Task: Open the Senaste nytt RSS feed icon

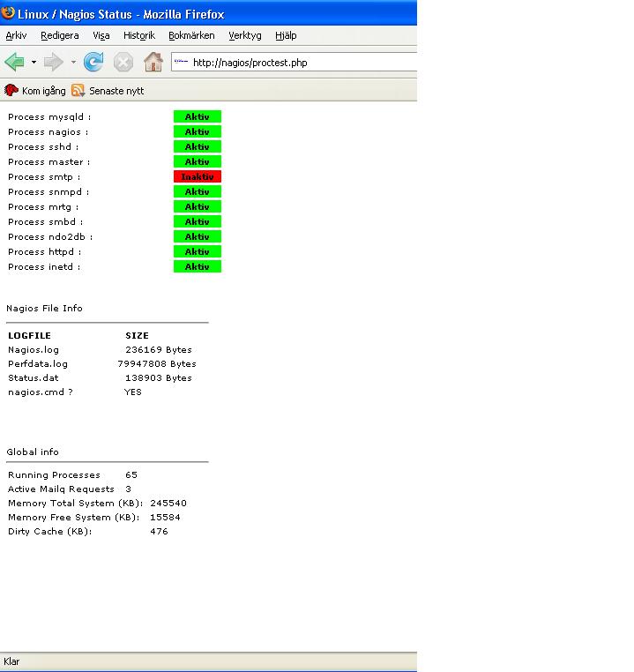Action: click(x=78, y=91)
